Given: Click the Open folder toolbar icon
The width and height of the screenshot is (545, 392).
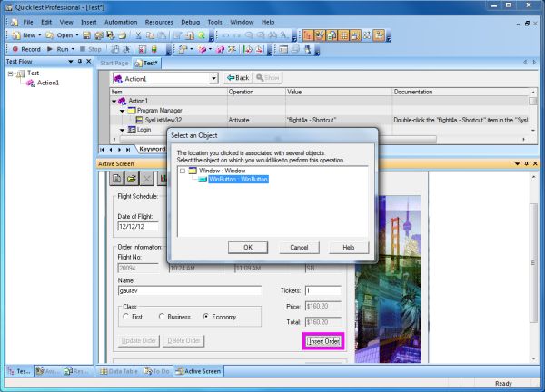Looking at the screenshot, I should pyautogui.click(x=50, y=35).
